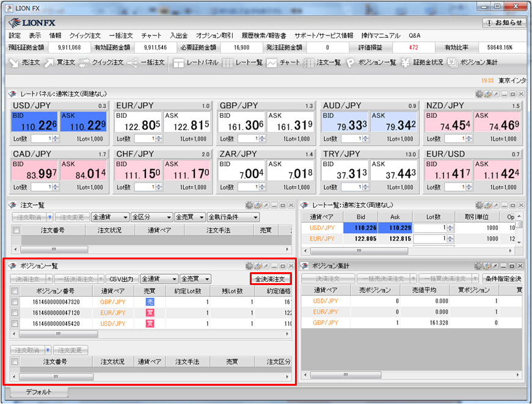Click the palette icon in the rate panel header
The width and height of the screenshot is (532, 404).
pos(487,94)
